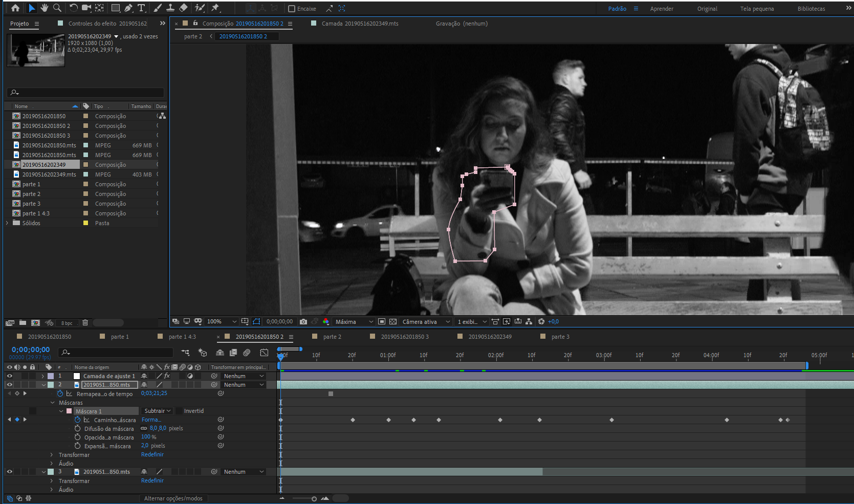Select the Pen tool
The image size is (854, 504).
128,8
